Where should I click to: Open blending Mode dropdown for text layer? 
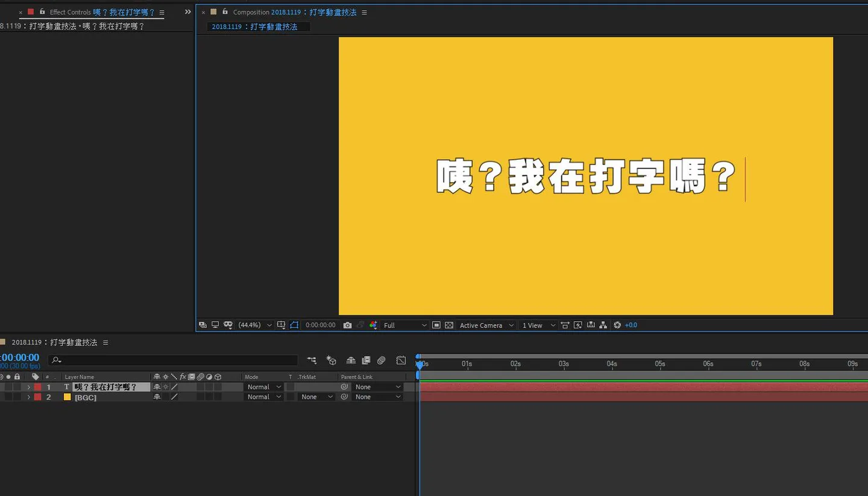[264, 387]
